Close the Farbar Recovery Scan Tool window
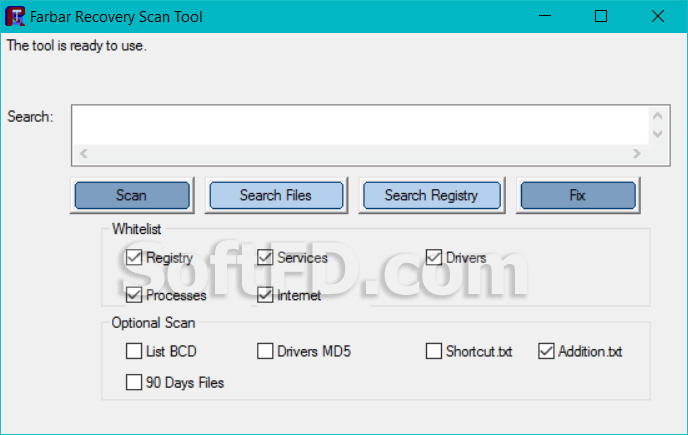This screenshot has height=435, width=688. point(658,16)
